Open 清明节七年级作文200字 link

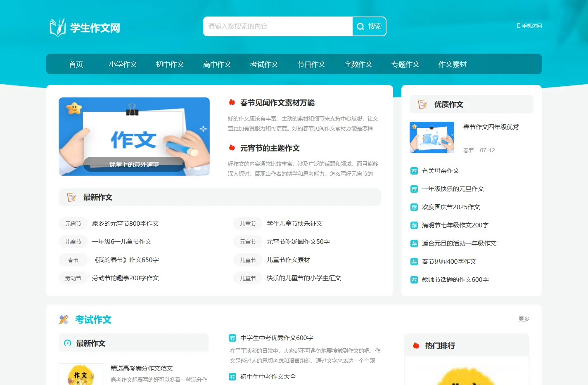[x=455, y=225]
